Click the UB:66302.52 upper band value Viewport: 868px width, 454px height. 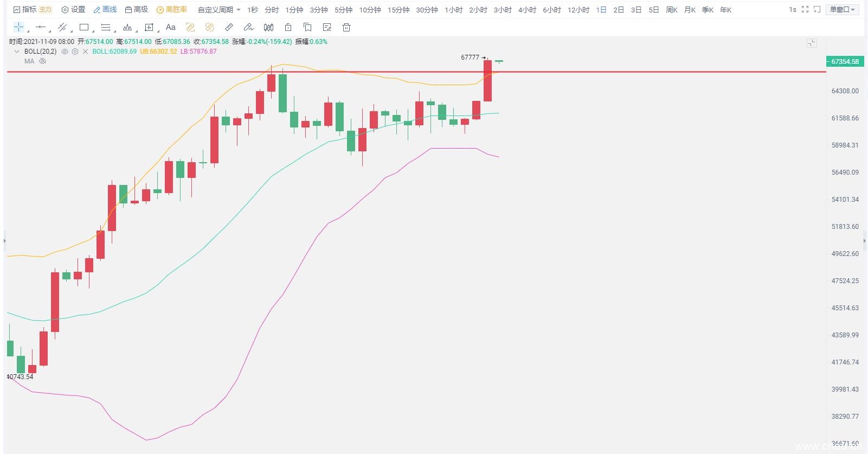pyautogui.click(x=158, y=52)
